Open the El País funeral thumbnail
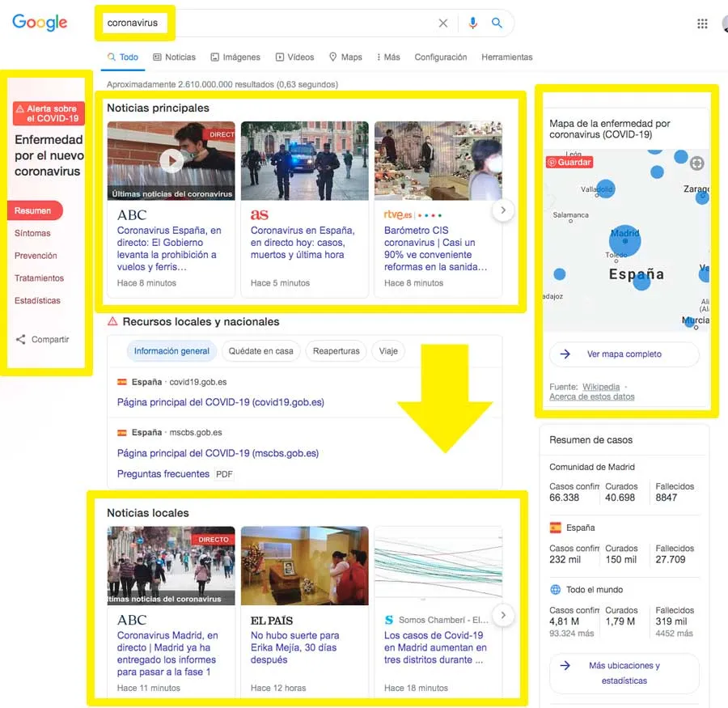This screenshot has height=708, width=728. [x=305, y=566]
